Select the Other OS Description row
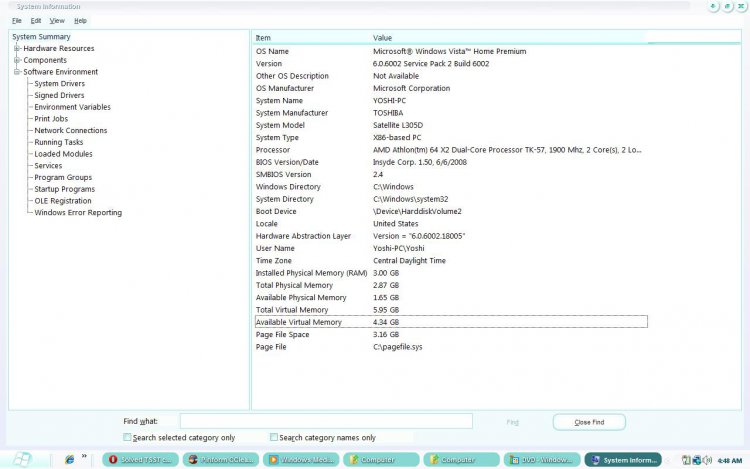Screen dimensions: 750x469 [451, 76]
